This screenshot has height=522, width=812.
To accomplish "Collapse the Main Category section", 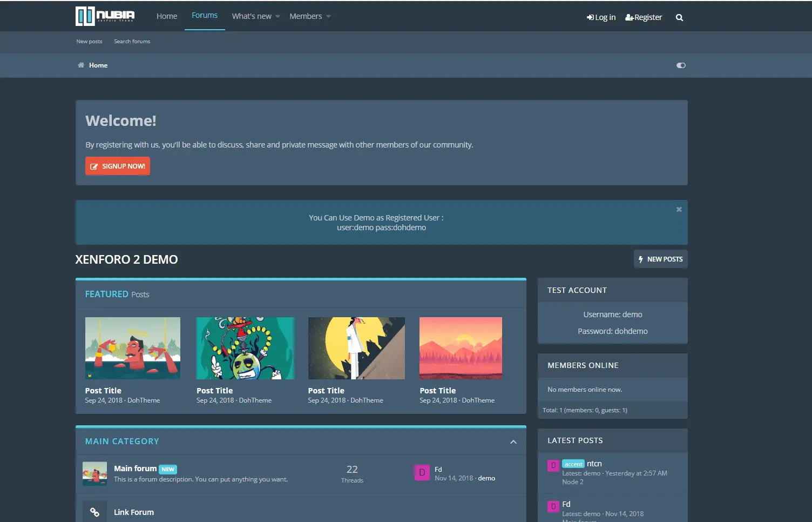I will (513, 442).
